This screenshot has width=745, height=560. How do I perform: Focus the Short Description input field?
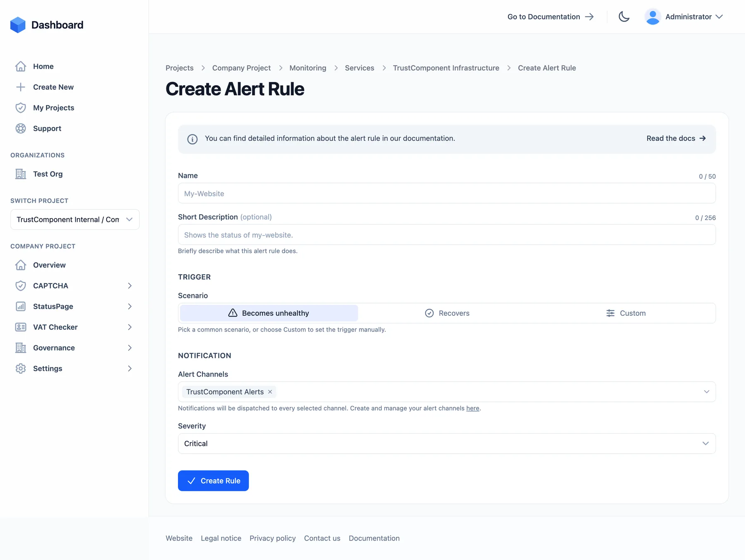[x=447, y=235]
